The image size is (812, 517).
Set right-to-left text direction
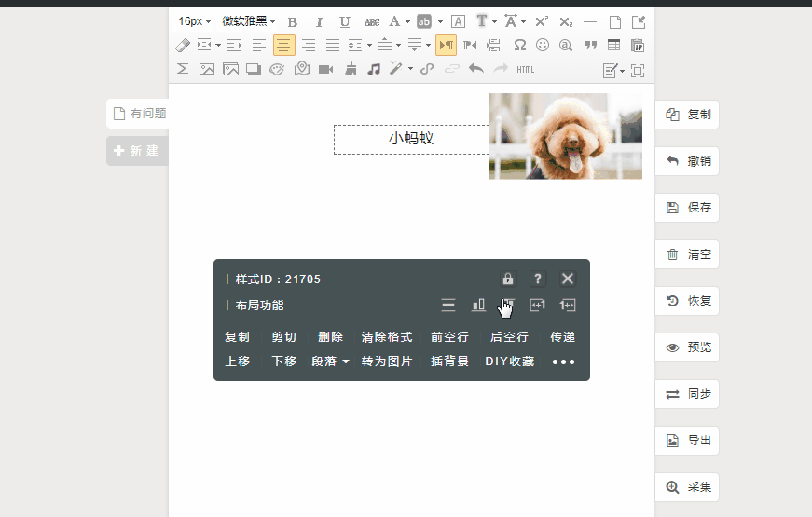[x=470, y=46]
